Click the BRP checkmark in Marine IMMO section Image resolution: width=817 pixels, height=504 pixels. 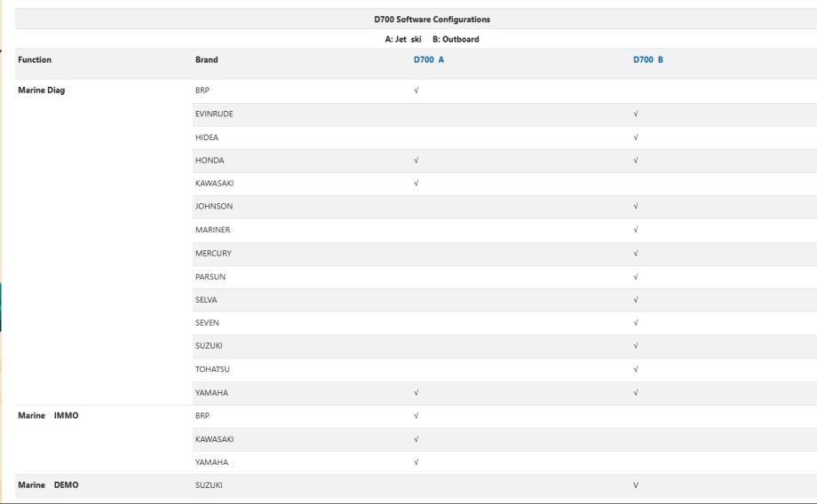tap(416, 415)
